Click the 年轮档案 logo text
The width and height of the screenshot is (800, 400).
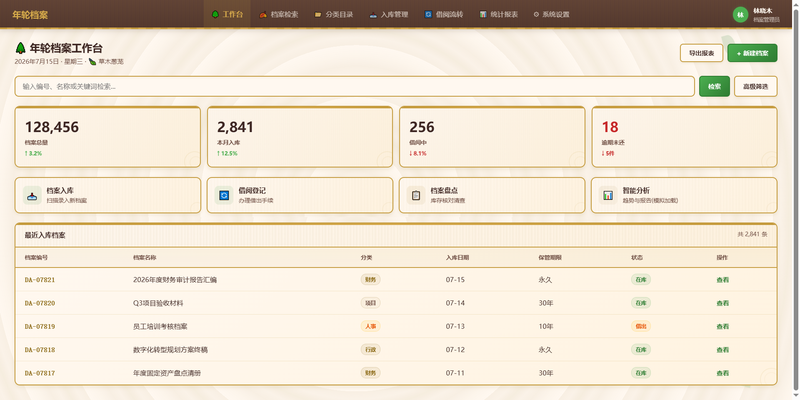tap(30, 15)
